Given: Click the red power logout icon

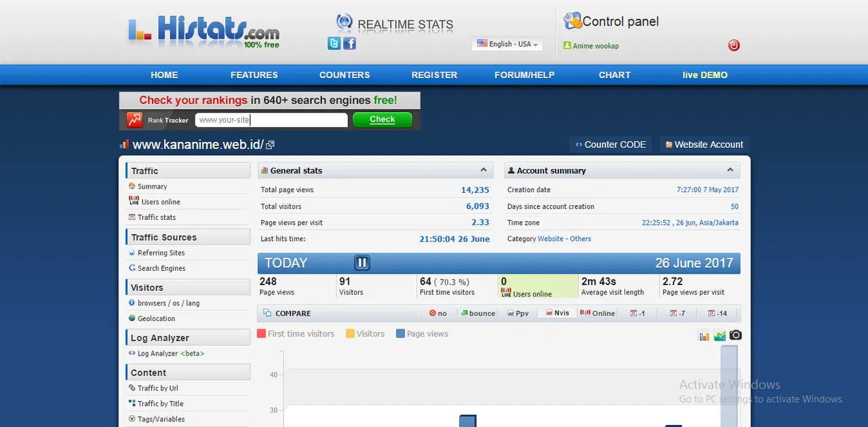Looking at the screenshot, I should click(734, 45).
